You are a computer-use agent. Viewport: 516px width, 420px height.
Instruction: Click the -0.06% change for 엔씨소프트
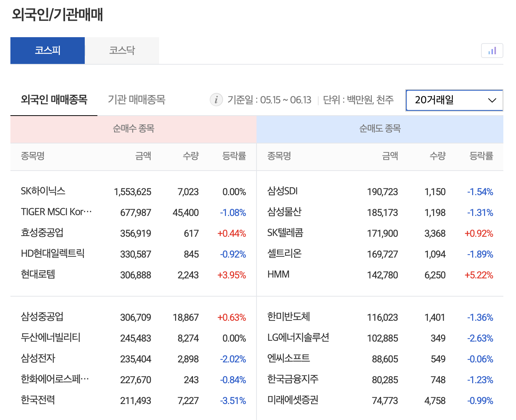480,359
